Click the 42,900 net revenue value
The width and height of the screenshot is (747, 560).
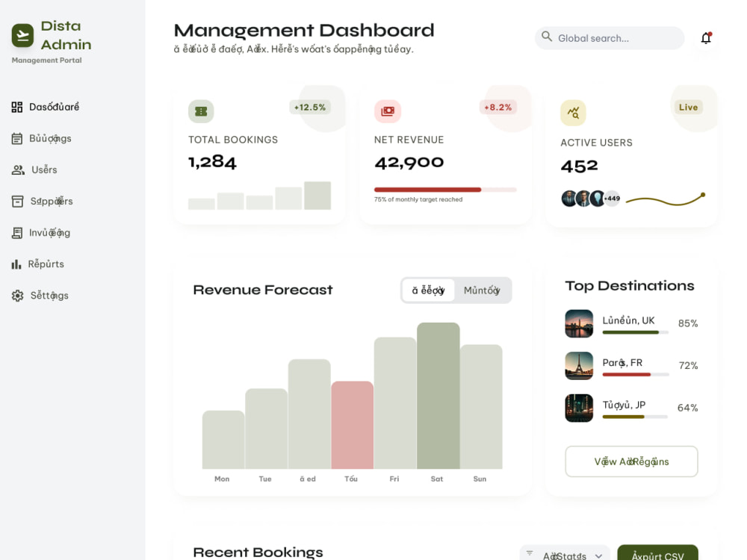point(409,162)
